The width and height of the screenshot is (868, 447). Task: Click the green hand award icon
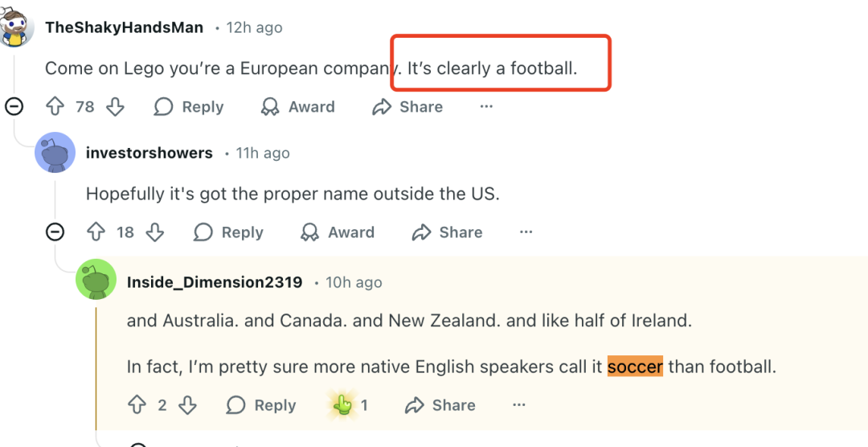[x=342, y=405]
